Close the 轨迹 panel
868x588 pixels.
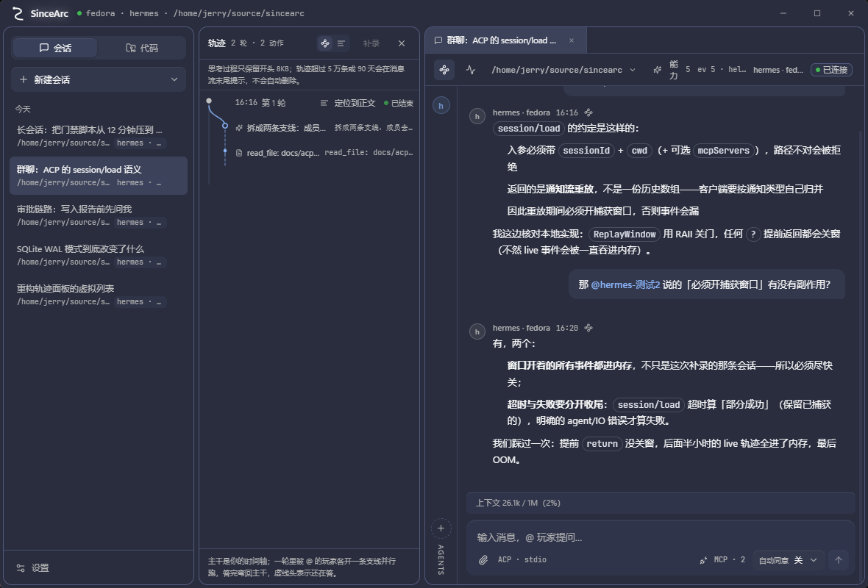coord(402,43)
